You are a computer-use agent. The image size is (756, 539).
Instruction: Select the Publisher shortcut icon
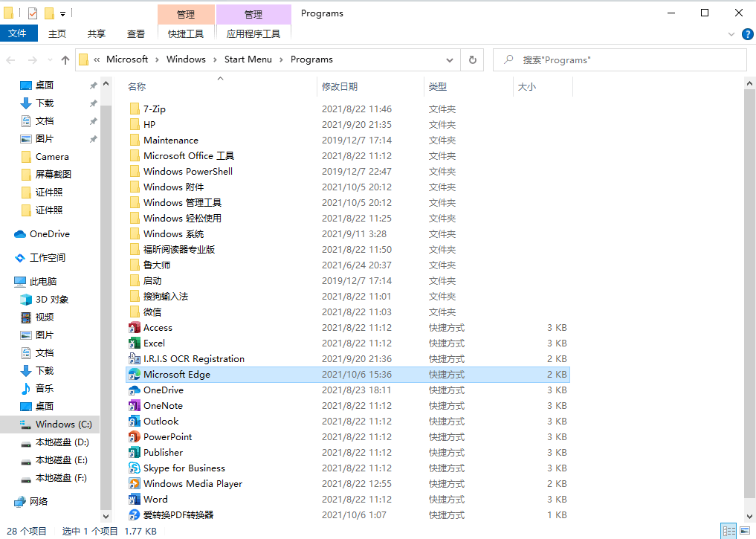click(135, 453)
